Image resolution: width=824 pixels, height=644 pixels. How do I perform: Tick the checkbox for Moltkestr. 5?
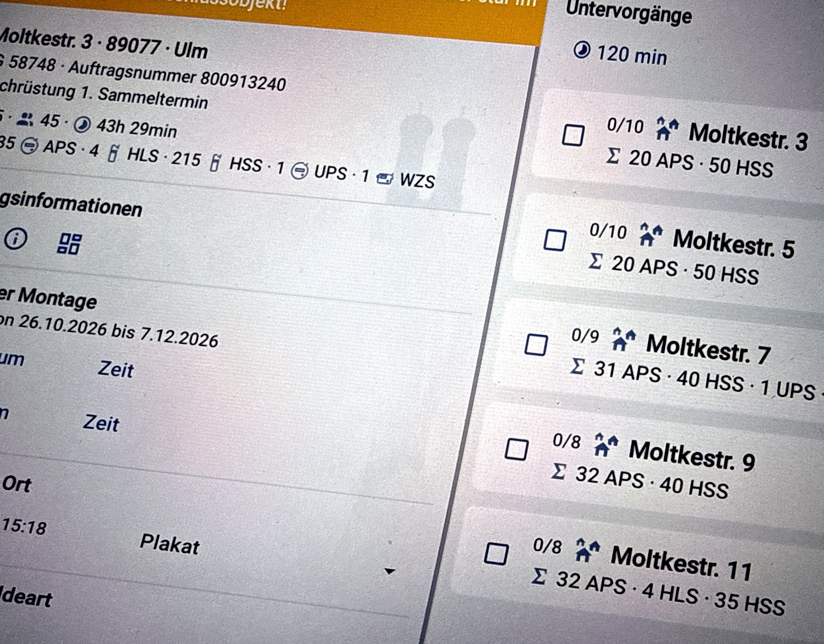[555, 240]
